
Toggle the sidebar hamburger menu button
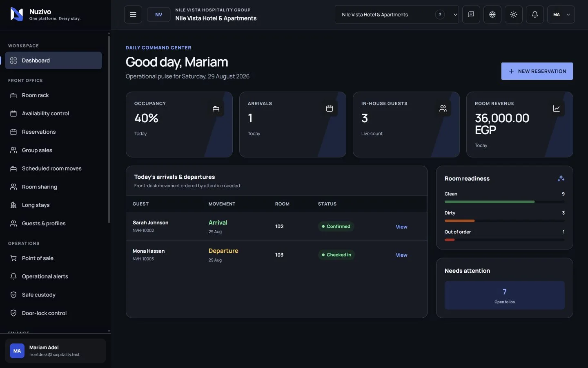[133, 15]
